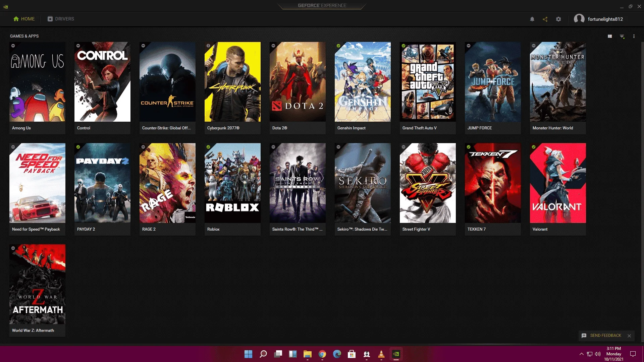Select the Control game cover
Image resolution: width=644 pixels, height=362 pixels.
coord(102,82)
